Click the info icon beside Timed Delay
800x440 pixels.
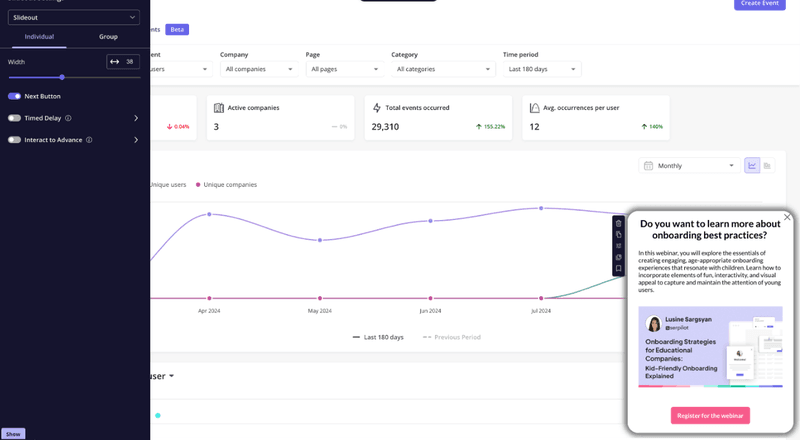(67, 118)
